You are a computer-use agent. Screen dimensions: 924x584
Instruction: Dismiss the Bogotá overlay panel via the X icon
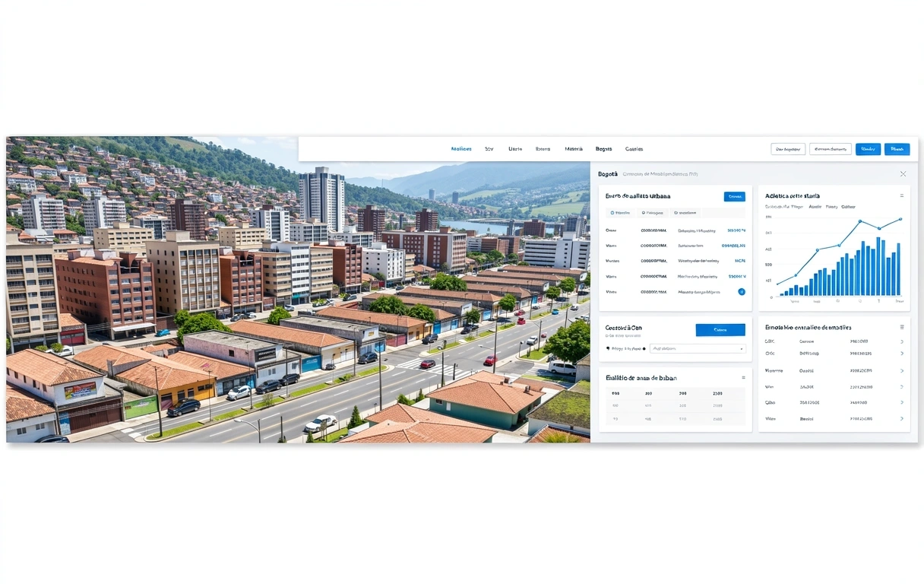click(903, 173)
